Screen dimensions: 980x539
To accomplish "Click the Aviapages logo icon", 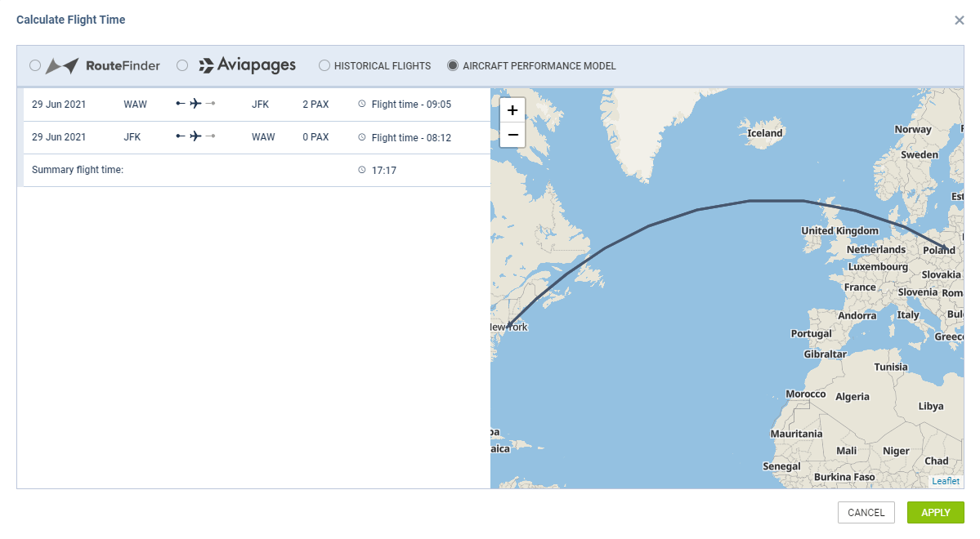I will coord(207,65).
